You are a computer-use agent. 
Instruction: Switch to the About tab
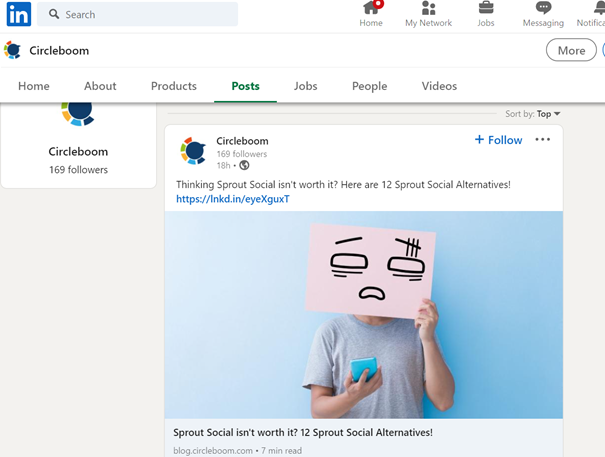tap(100, 86)
